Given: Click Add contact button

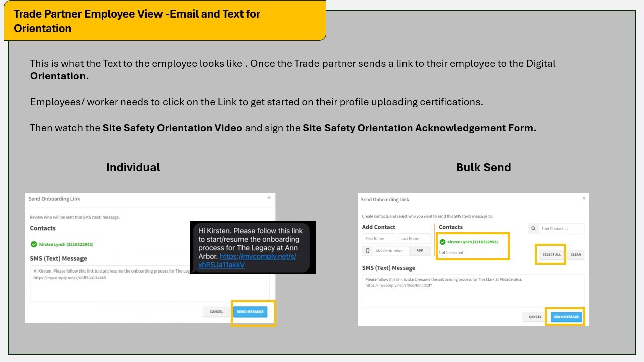Looking at the screenshot, I should point(420,250).
